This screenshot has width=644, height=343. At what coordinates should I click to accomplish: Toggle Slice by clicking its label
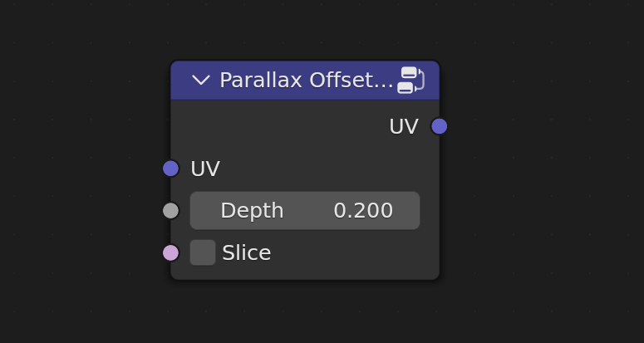point(247,252)
